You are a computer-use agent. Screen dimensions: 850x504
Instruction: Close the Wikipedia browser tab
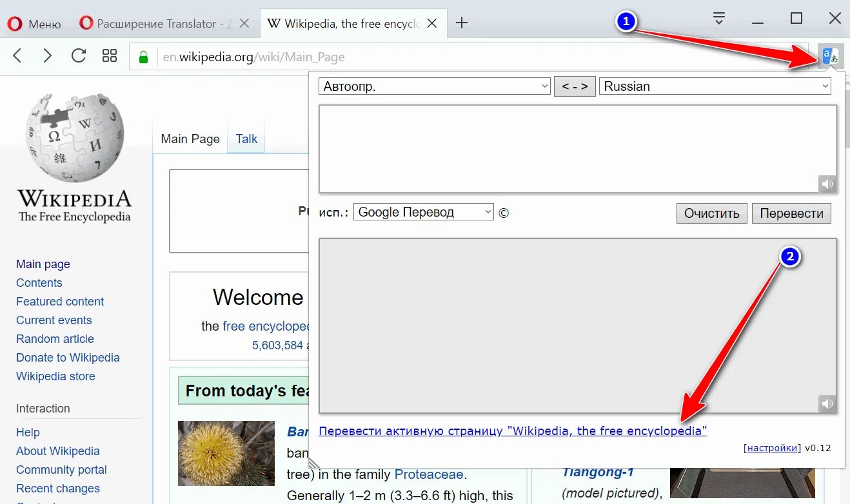(x=432, y=24)
